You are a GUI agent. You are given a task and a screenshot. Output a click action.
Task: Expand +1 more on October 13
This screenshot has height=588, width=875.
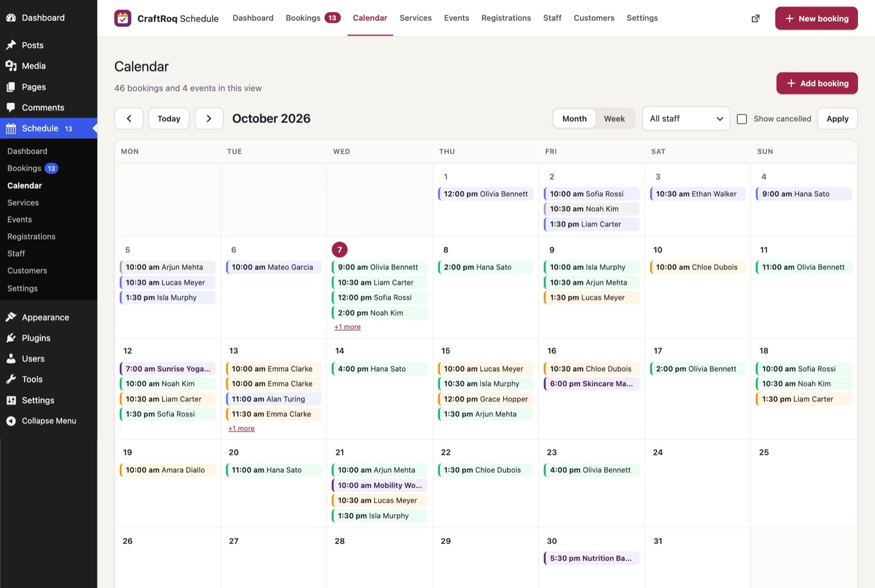241,428
